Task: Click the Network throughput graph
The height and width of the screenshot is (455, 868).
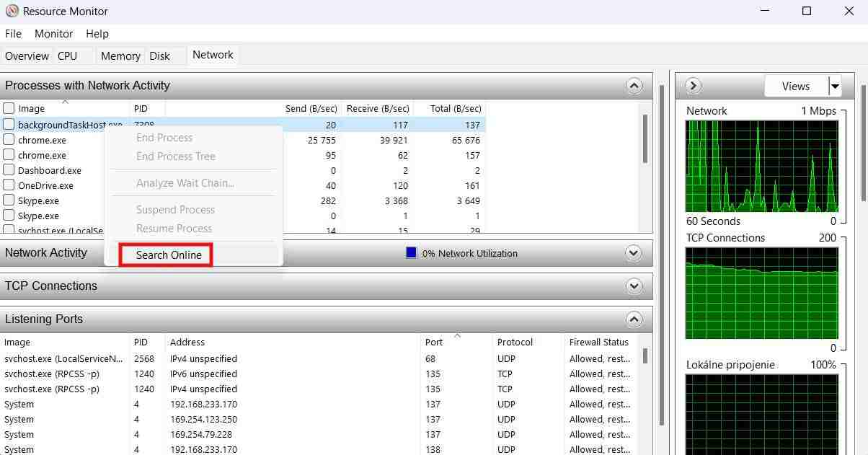Action: pos(761,166)
